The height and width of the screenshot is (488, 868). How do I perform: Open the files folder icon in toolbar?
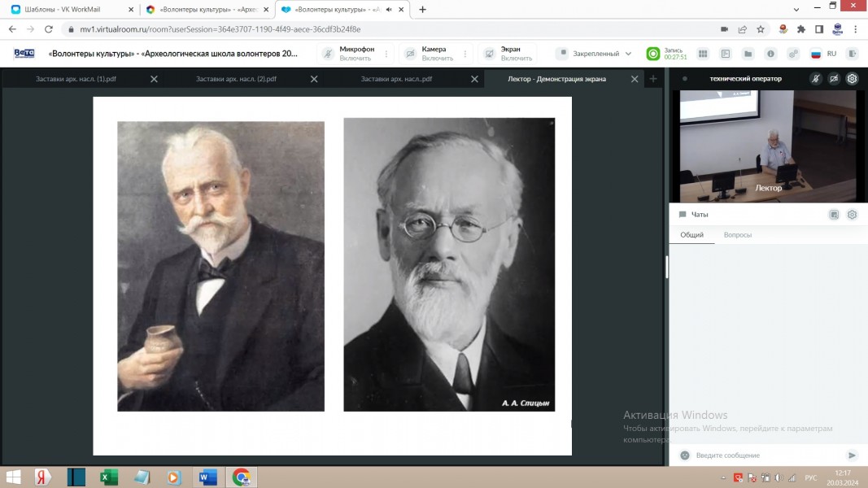[748, 54]
